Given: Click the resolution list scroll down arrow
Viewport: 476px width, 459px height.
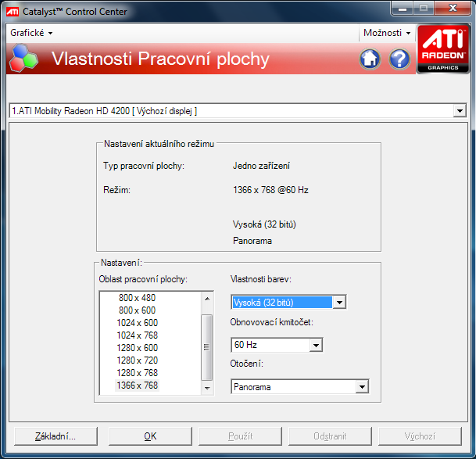Looking at the screenshot, I should point(207,388).
